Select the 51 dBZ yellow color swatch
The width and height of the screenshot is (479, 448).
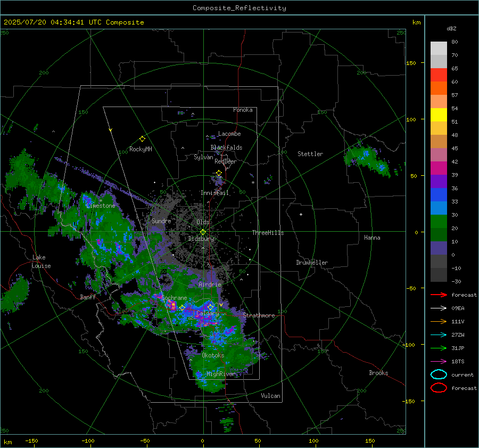439,115
